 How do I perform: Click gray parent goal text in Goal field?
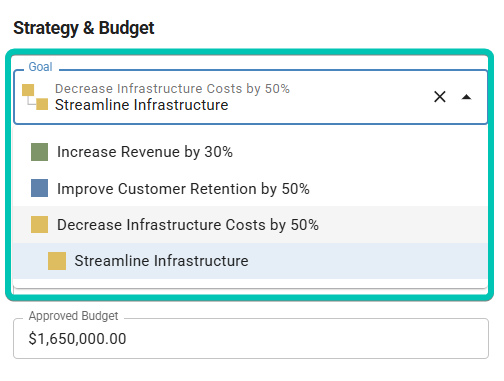point(172,89)
